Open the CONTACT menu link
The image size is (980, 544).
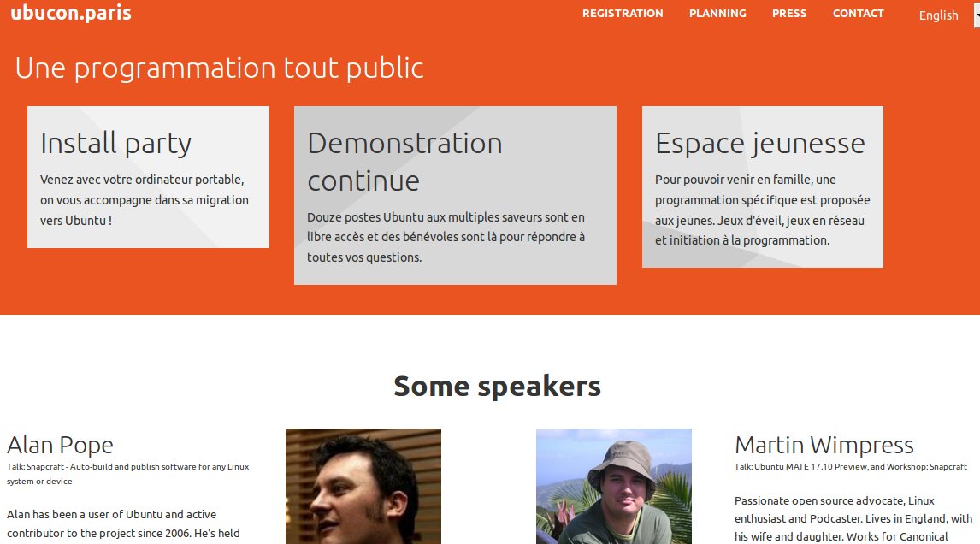(858, 13)
